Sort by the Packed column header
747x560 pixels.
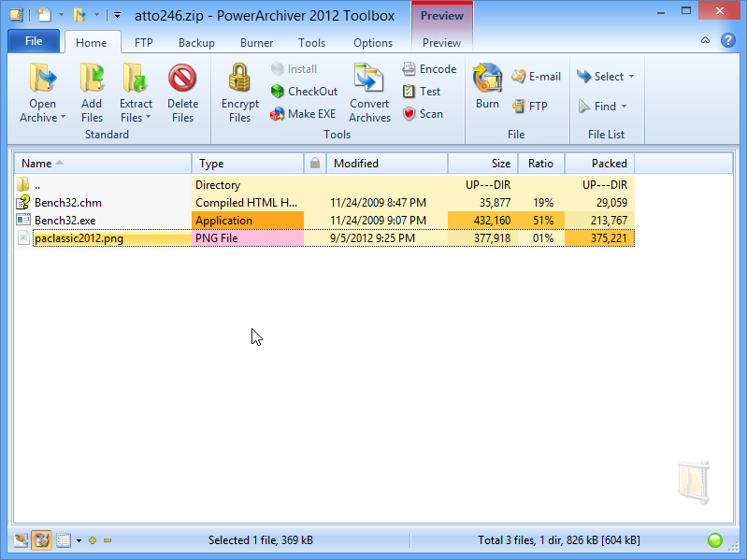(599, 164)
